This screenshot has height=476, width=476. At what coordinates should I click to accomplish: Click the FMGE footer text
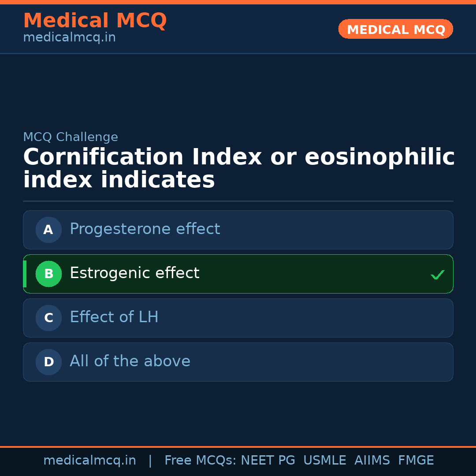(416, 461)
